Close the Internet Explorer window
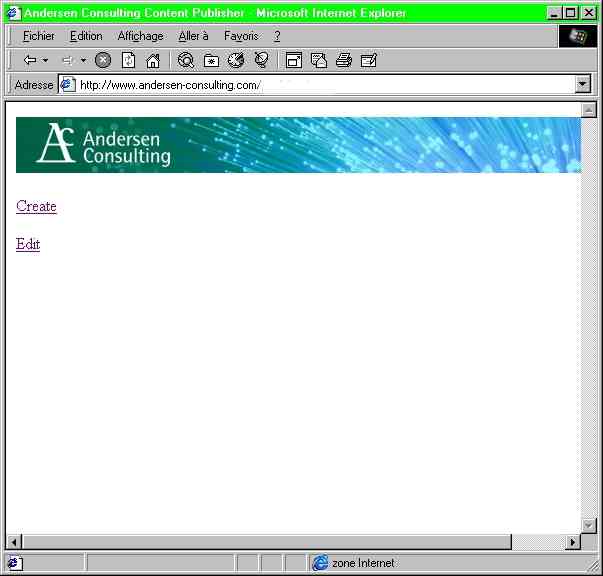 [589, 13]
